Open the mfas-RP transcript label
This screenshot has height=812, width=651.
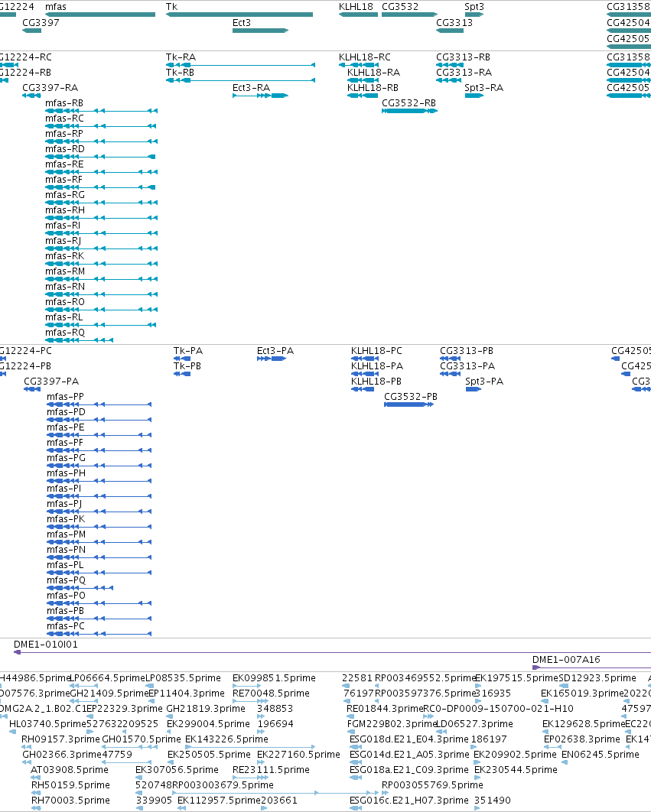click(64, 134)
